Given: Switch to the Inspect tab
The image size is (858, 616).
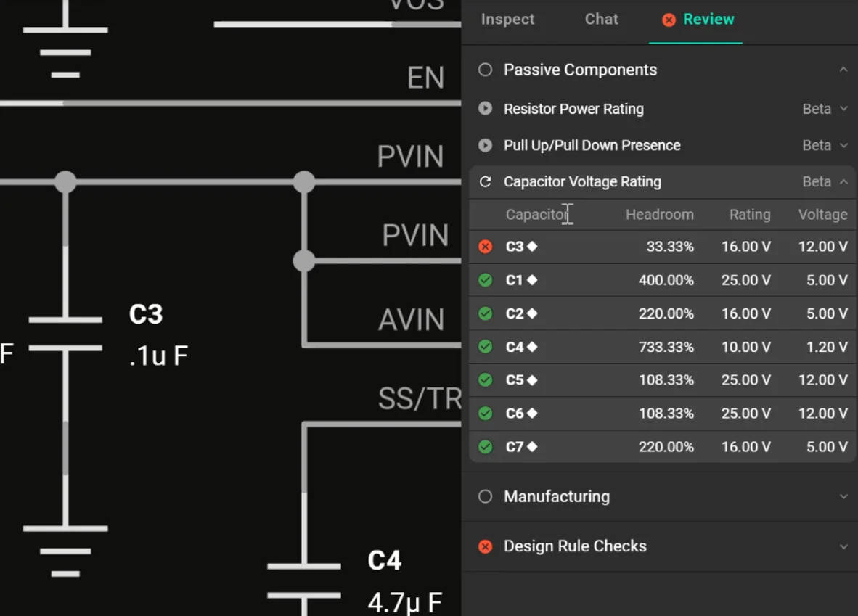Looking at the screenshot, I should 507,20.
